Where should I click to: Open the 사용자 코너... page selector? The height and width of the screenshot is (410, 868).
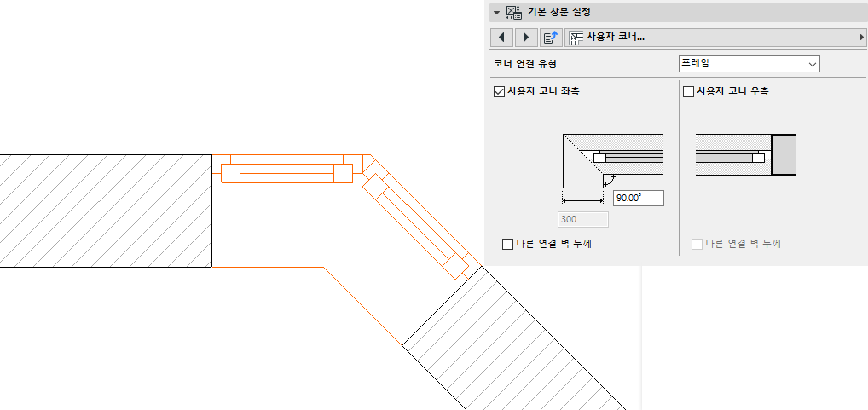coord(715,37)
